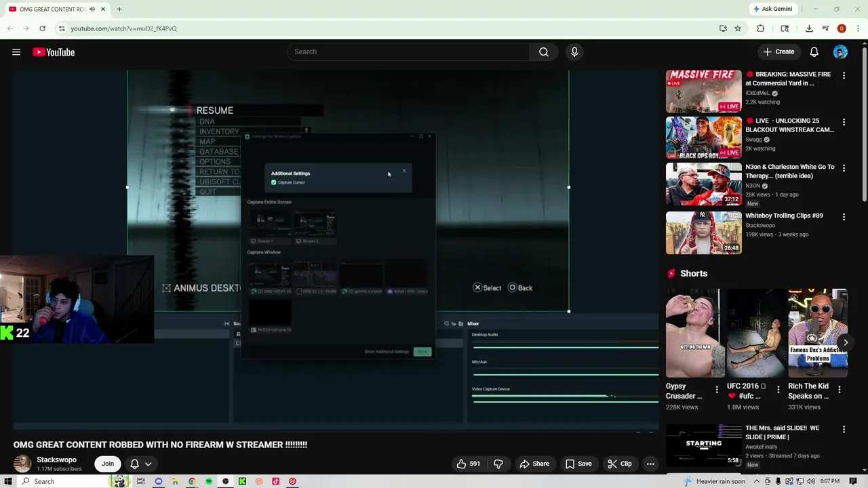Screen dimensions: 868x488
Task: Bookmark this page with star icon
Action: (x=738, y=28)
